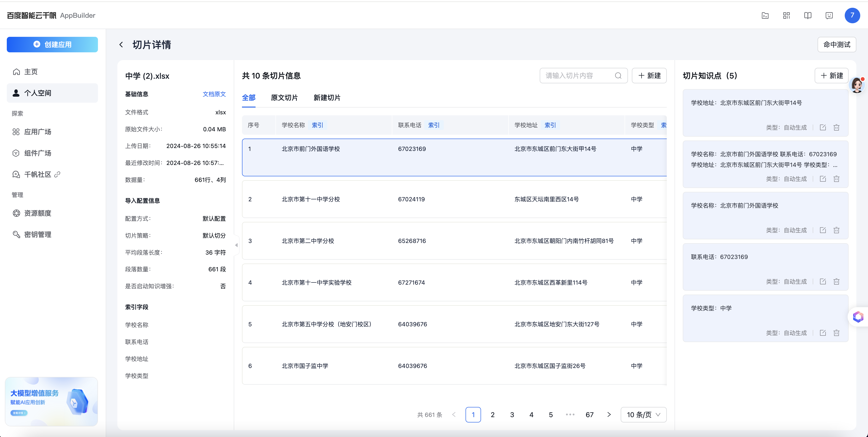This screenshot has width=868, height=437.
Task: Select slice row 北京市第二中学分校
Action: (454, 241)
